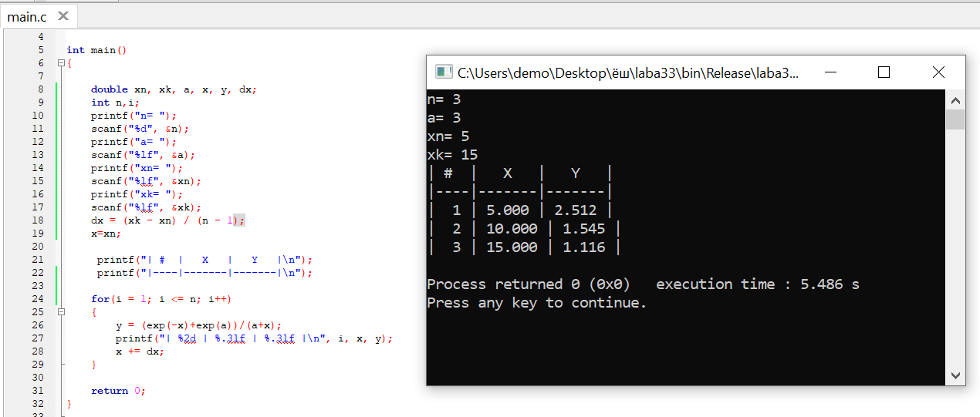Click the printf("xk= ") statement

coord(137,194)
